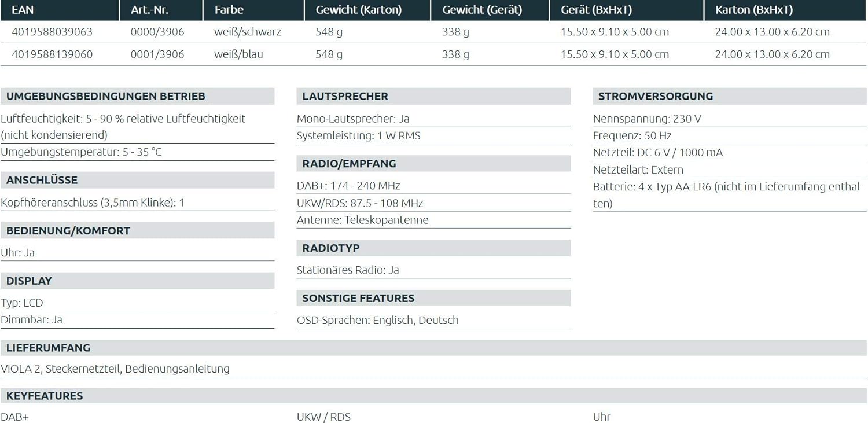
Task: Click the DAB+ frequency range line
Action: click(348, 186)
